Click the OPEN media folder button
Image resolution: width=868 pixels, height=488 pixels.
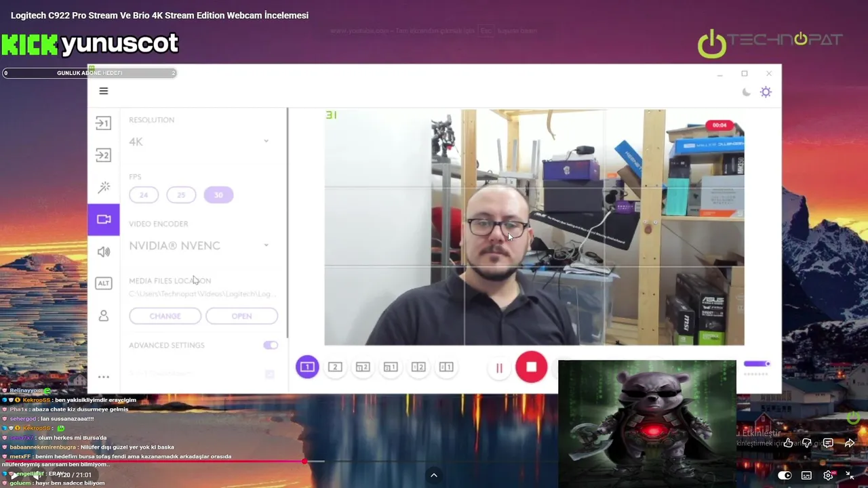click(241, 316)
